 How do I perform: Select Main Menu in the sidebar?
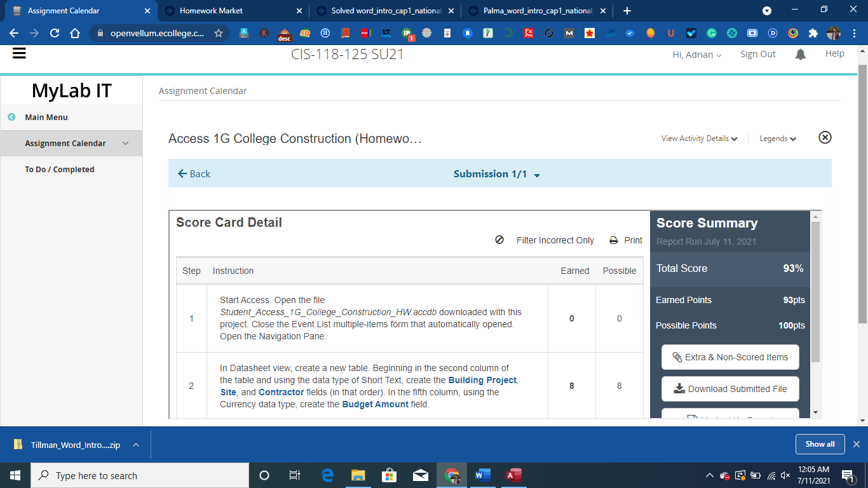[46, 117]
